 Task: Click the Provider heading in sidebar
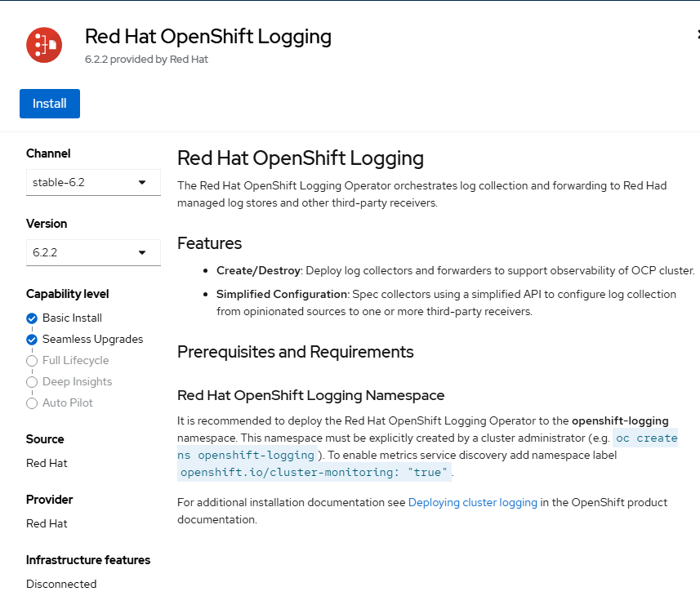point(50,500)
